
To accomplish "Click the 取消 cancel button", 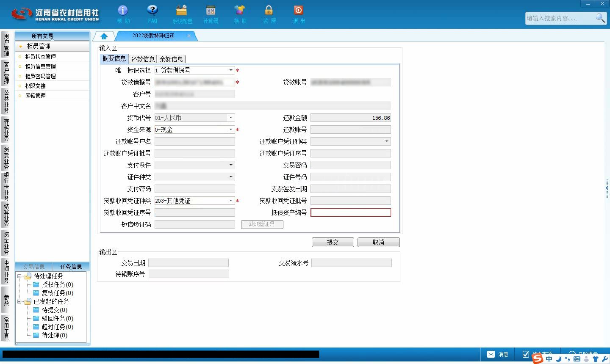I will point(379,242).
